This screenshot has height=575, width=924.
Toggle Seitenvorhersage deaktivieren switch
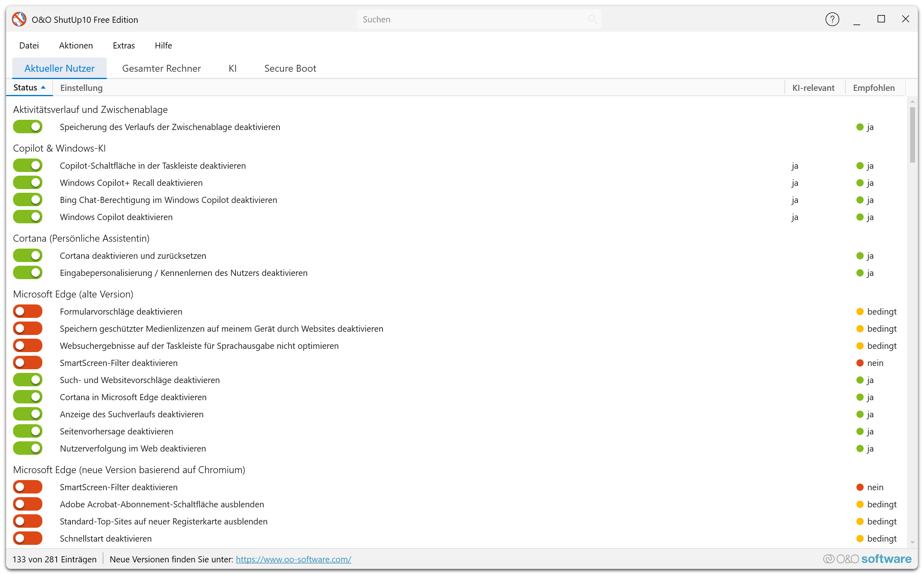[x=28, y=431]
